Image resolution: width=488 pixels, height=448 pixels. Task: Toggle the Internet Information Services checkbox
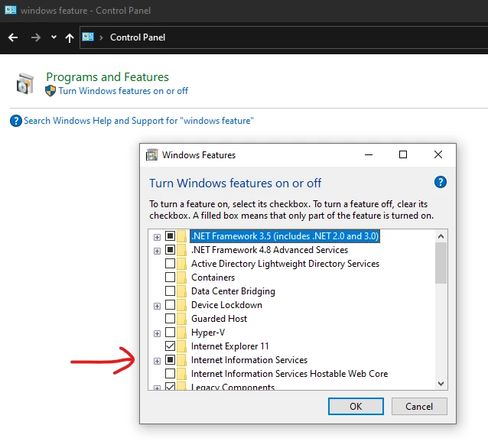[170, 359]
